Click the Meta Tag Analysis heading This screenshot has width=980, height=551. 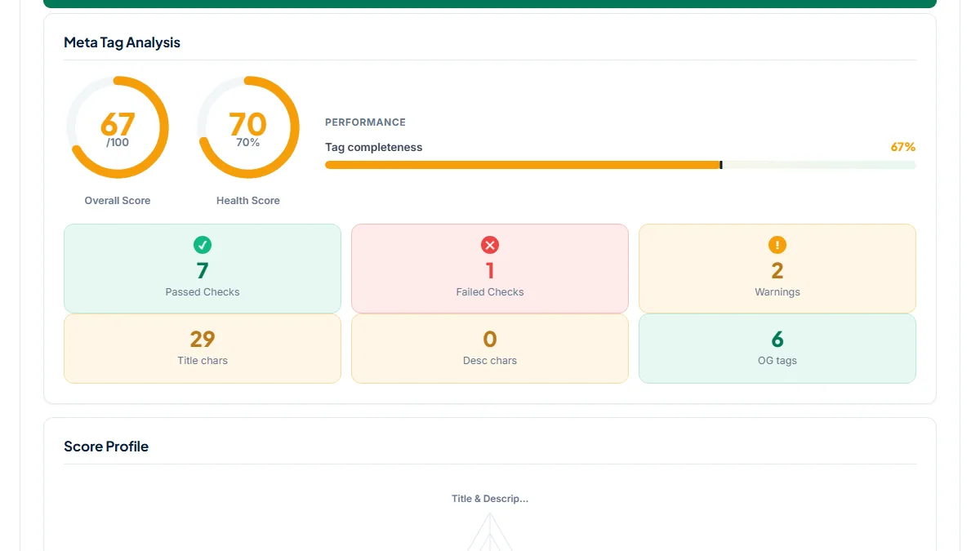click(122, 42)
